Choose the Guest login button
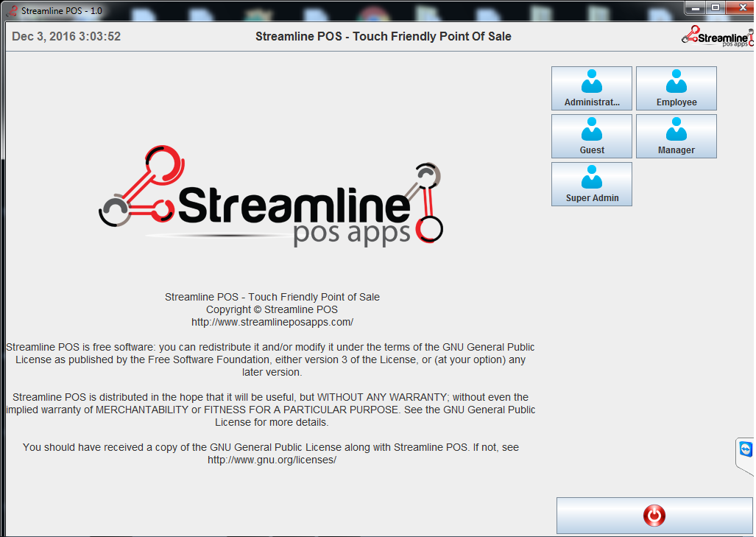756x537 pixels. tap(591, 136)
